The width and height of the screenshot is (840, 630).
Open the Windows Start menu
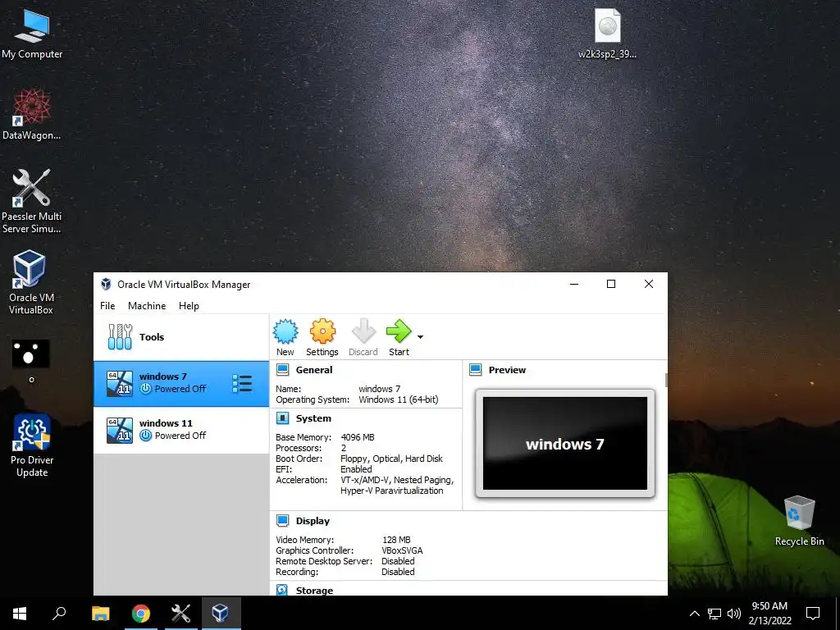[20, 614]
